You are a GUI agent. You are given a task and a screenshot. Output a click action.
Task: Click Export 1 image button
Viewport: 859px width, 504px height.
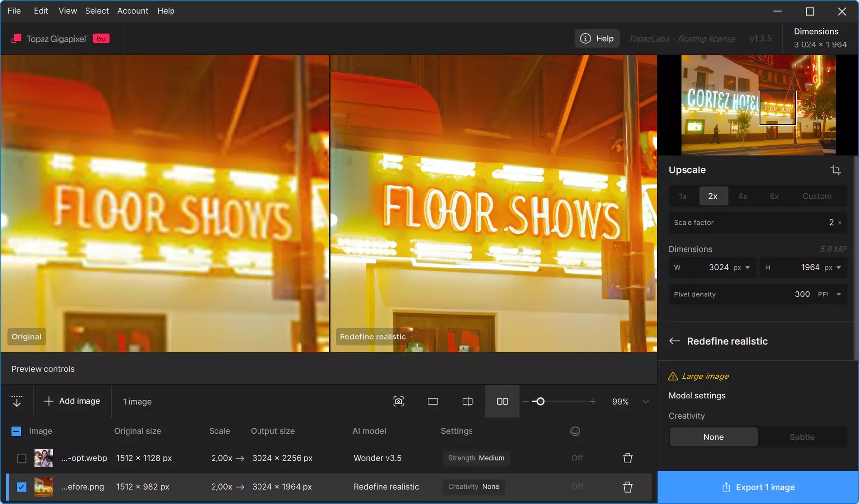(x=758, y=487)
